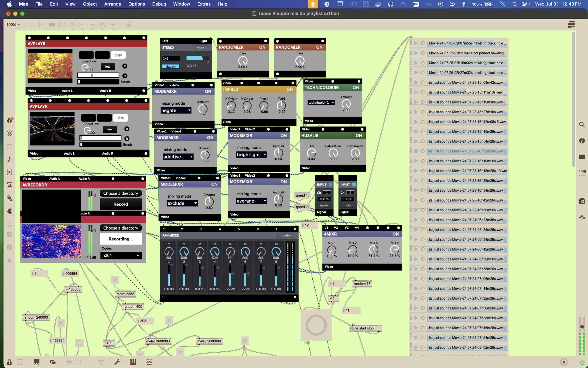Click the random 240000 object box
This screenshot has width=588, height=368.
coord(35,317)
